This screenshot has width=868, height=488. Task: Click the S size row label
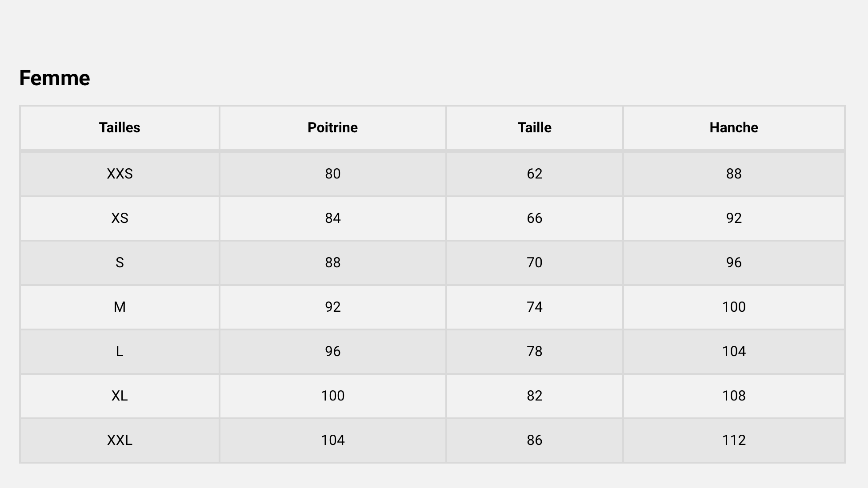point(120,262)
